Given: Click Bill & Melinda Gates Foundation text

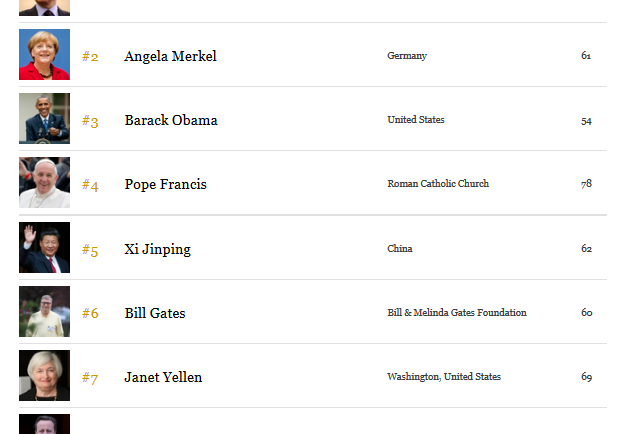Looking at the screenshot, I should point(457,313).
